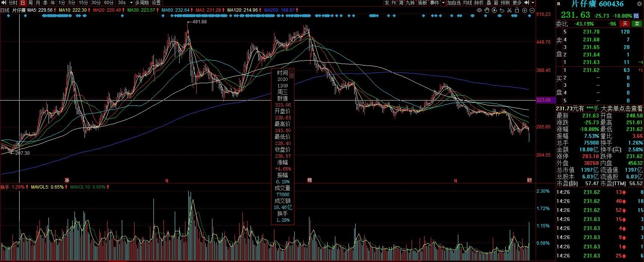Open settings gear beside 片仔癀 600436
Image resolution: width=644 pixels, height=262 pixels.
pos(639,4)
